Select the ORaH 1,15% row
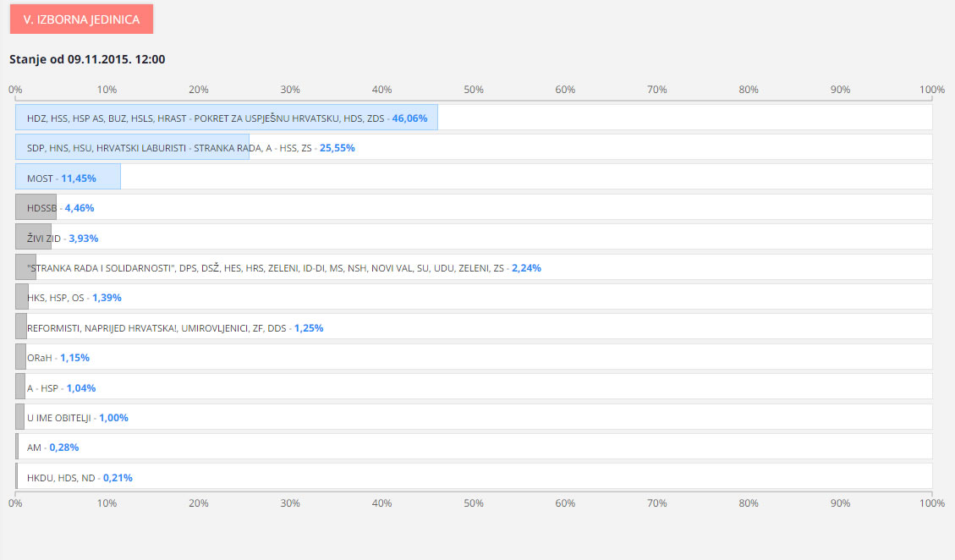 pos(474,357)
